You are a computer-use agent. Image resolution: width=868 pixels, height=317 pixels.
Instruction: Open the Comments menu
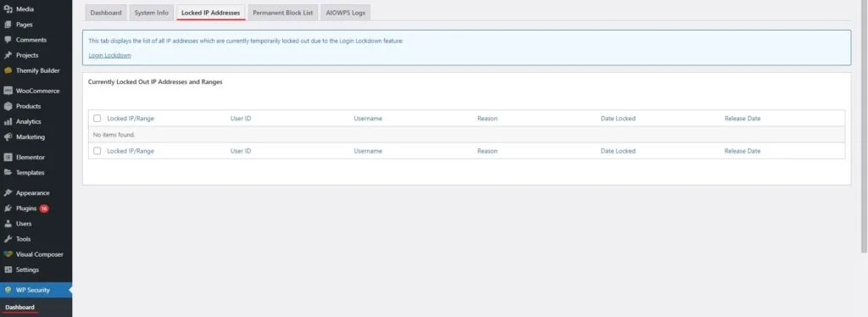tap(31, 40)
